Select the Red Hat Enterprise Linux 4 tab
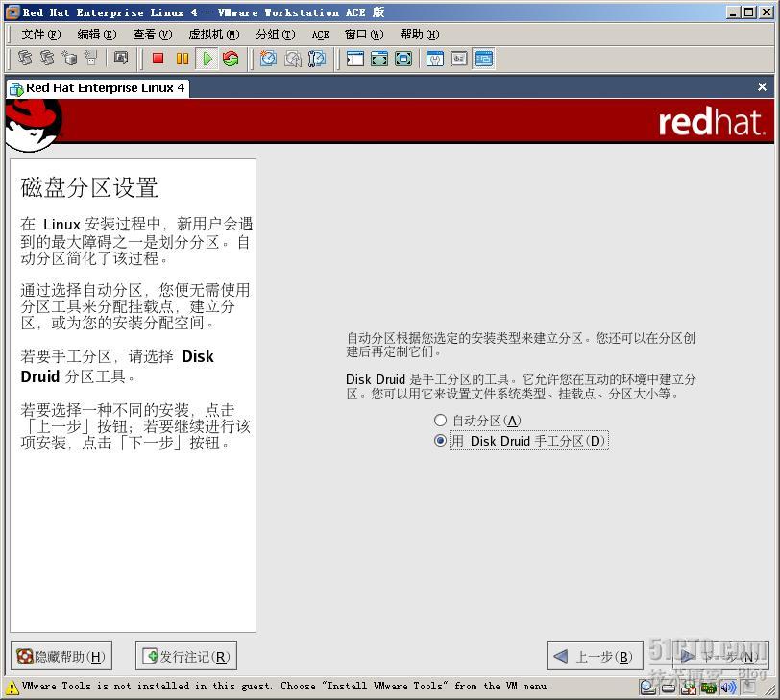This screenshot has height=700, width=780. click(x=98, y=88)
